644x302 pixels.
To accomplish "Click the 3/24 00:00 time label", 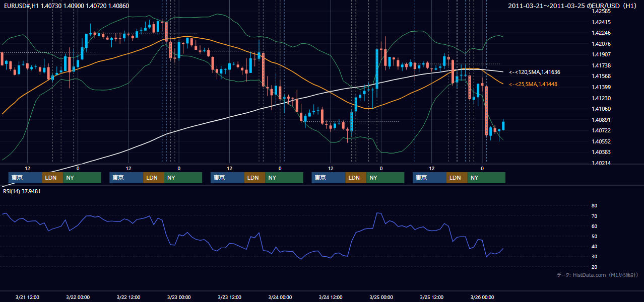I will tap(280, 297).
